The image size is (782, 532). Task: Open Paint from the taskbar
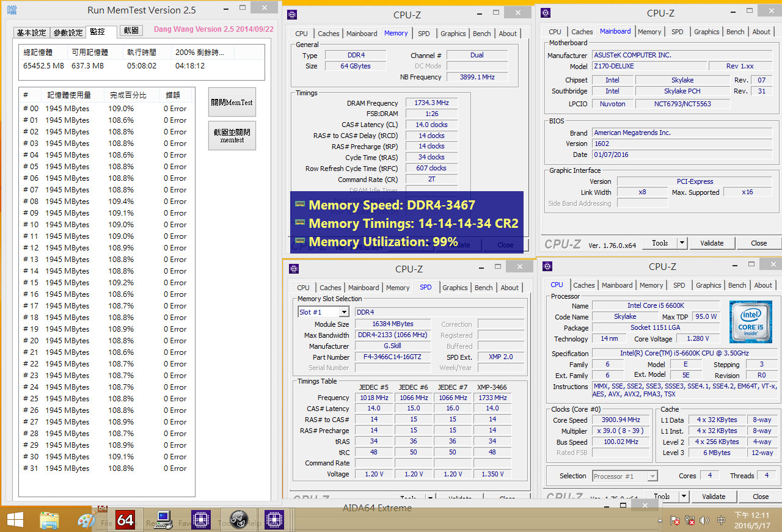[87, 520]
